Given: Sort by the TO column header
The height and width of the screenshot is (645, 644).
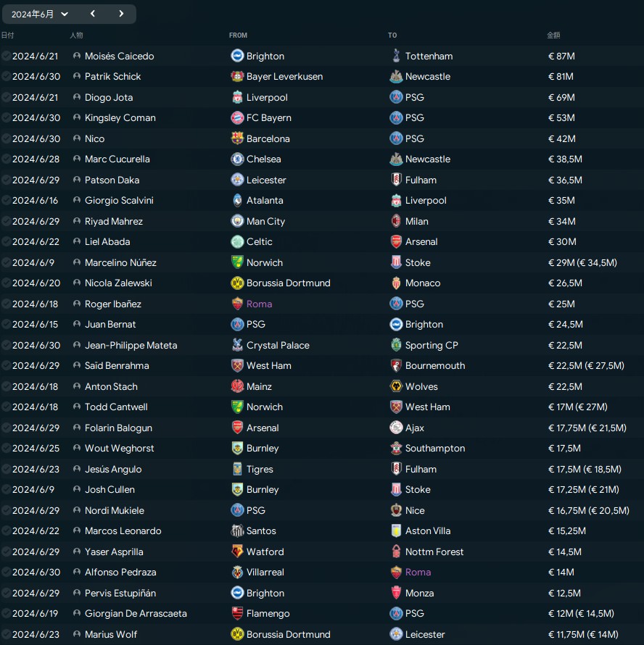Looking at the screenshot, I should tap(392, 36).
